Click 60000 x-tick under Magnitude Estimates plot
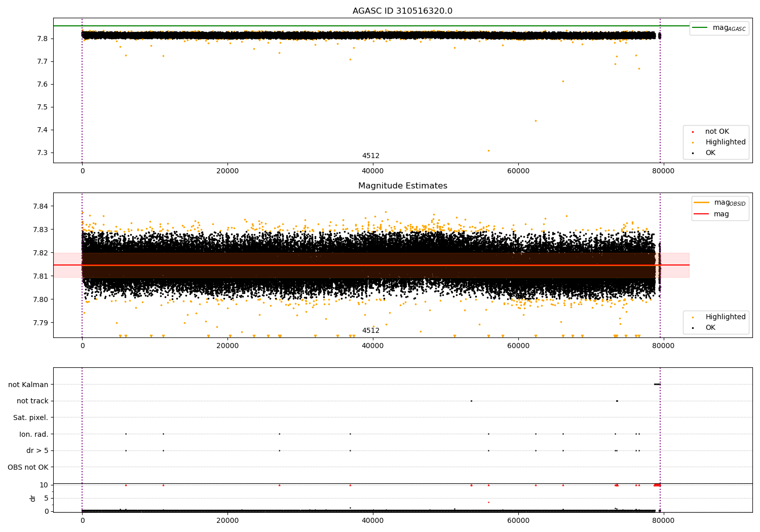 click(x=518, y=346)
